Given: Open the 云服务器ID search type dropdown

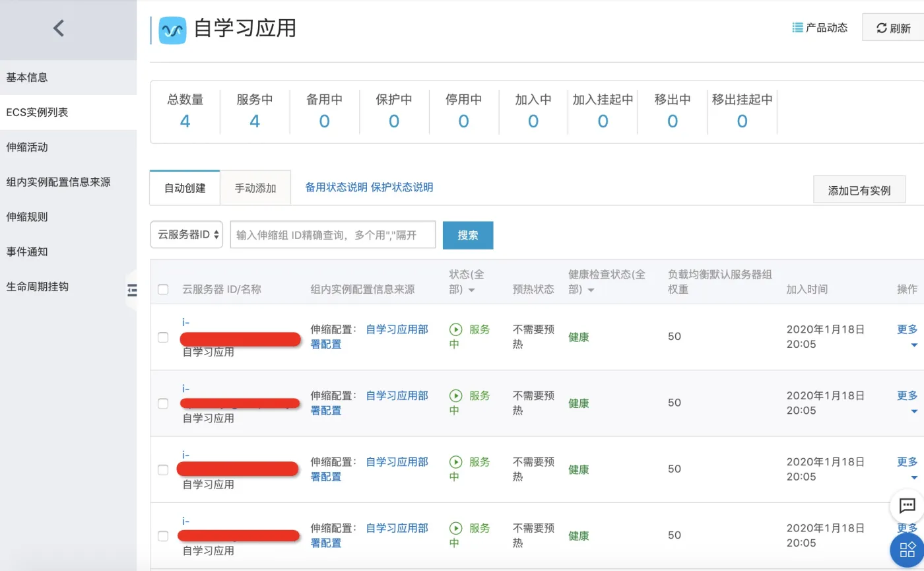Looking at the screenshot, I should tap(187, 234).
